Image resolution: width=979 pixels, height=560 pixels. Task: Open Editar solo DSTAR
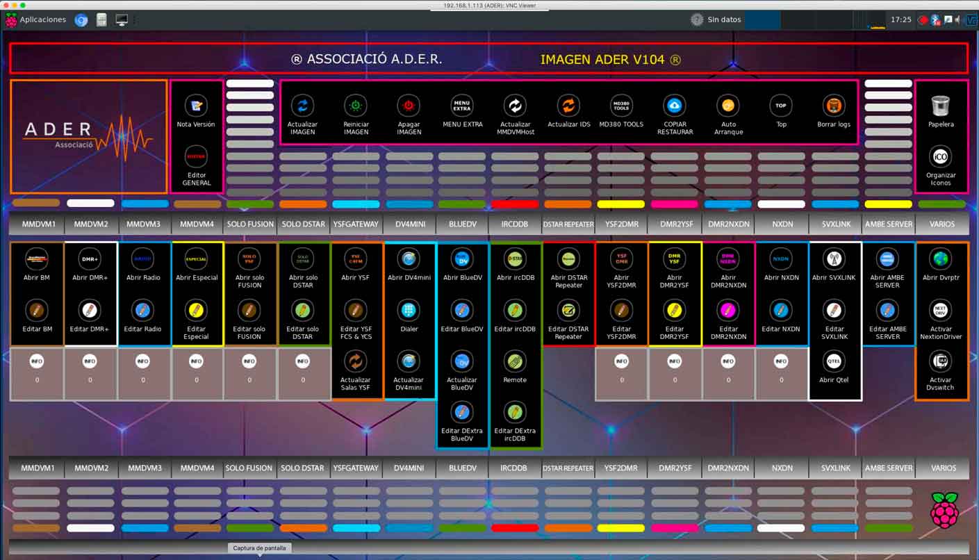point(302,311)
